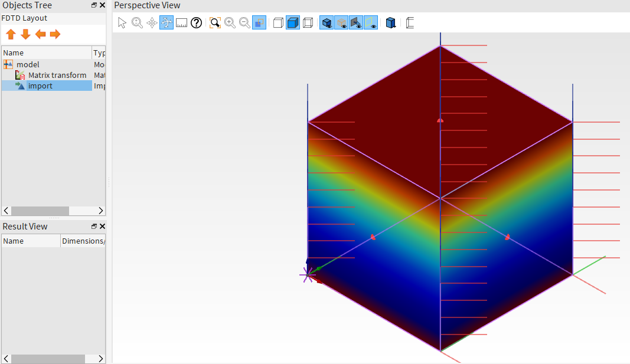This screenshot has height=364, width=630.
Task: Click the FDTD Layout label
Action: point(24,18)
